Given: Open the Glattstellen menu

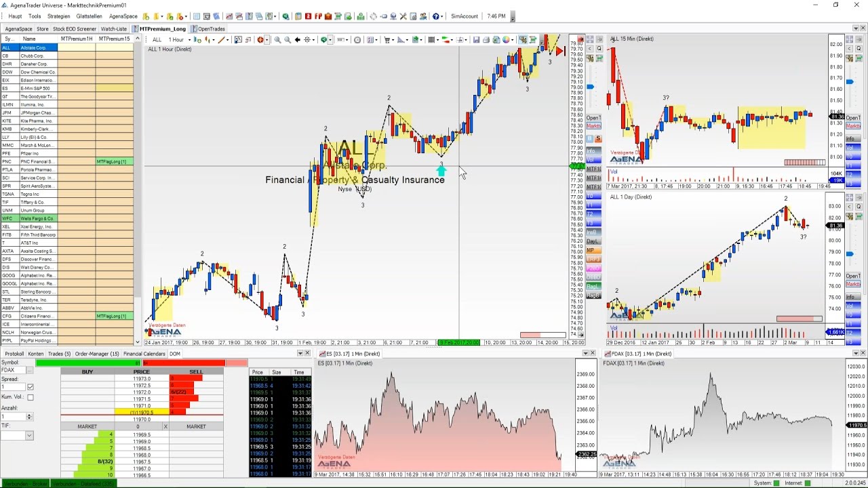Looking at the screenshot, I should click(90, 16).
